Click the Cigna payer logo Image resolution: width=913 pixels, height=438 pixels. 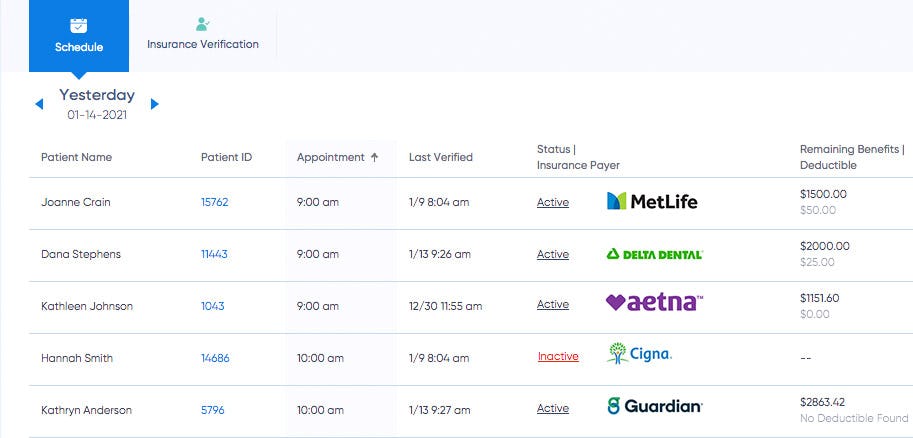639,354
